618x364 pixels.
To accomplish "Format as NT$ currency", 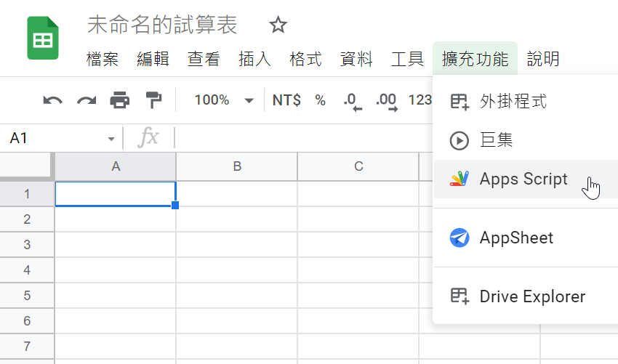I will tap(286, 100).
